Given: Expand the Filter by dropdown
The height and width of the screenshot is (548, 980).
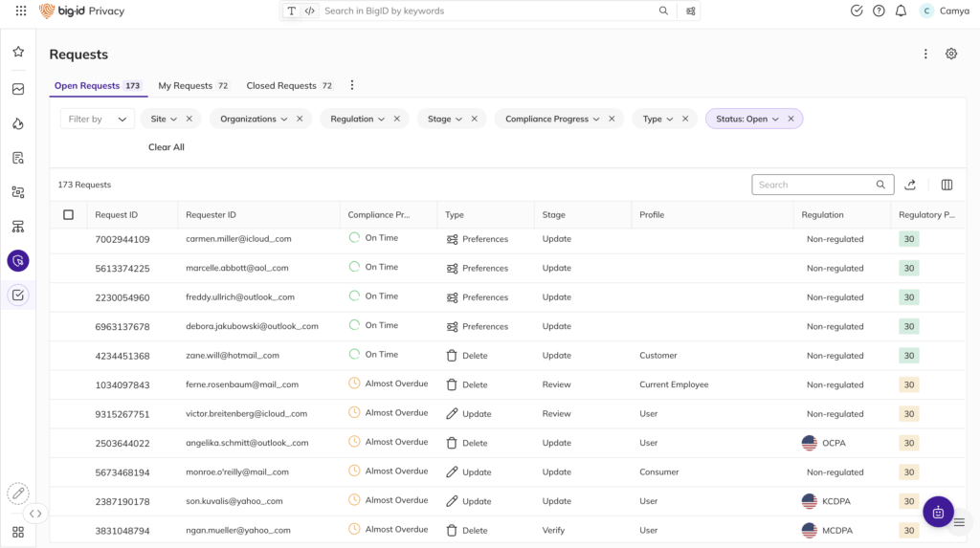Looking at the screenshot, I should [x=98, y=119].
